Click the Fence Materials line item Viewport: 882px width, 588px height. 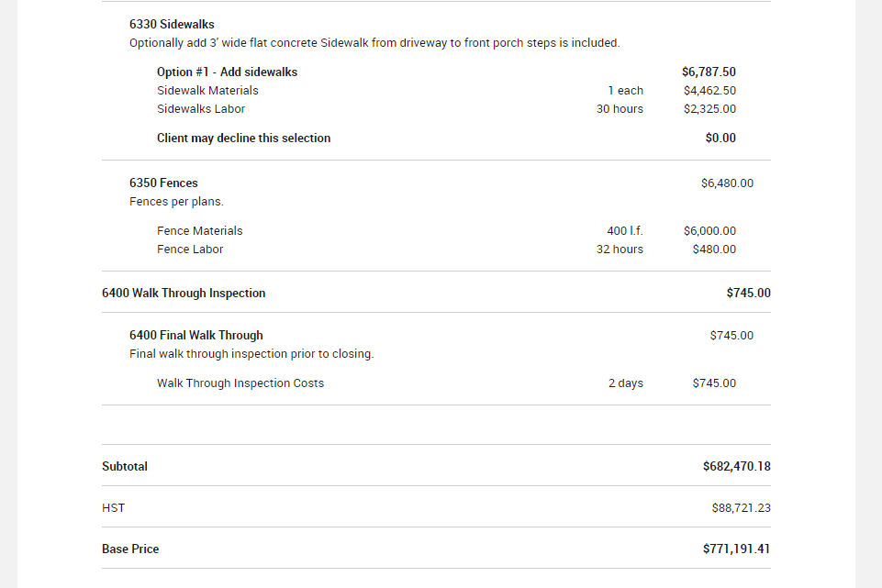click(200, 231)
